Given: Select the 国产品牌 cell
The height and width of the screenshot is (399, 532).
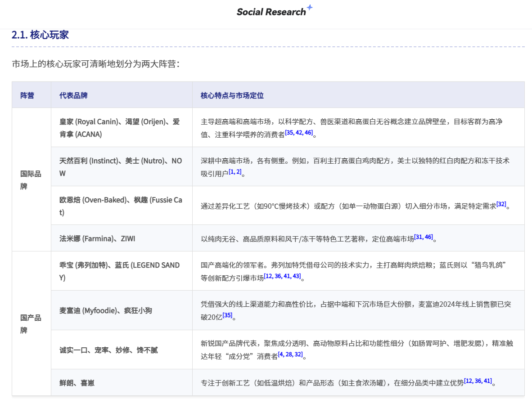Looking at the screenshot, I should pos(32,323).
